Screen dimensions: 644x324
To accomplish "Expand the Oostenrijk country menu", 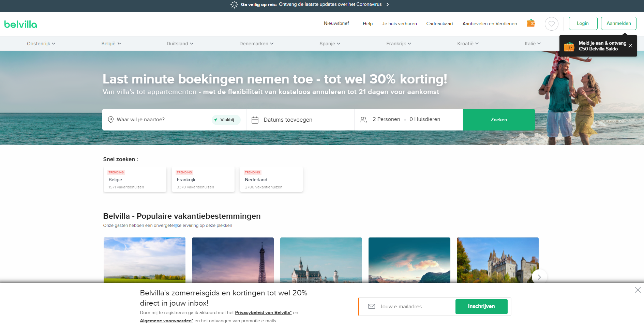I will [41, 44].
